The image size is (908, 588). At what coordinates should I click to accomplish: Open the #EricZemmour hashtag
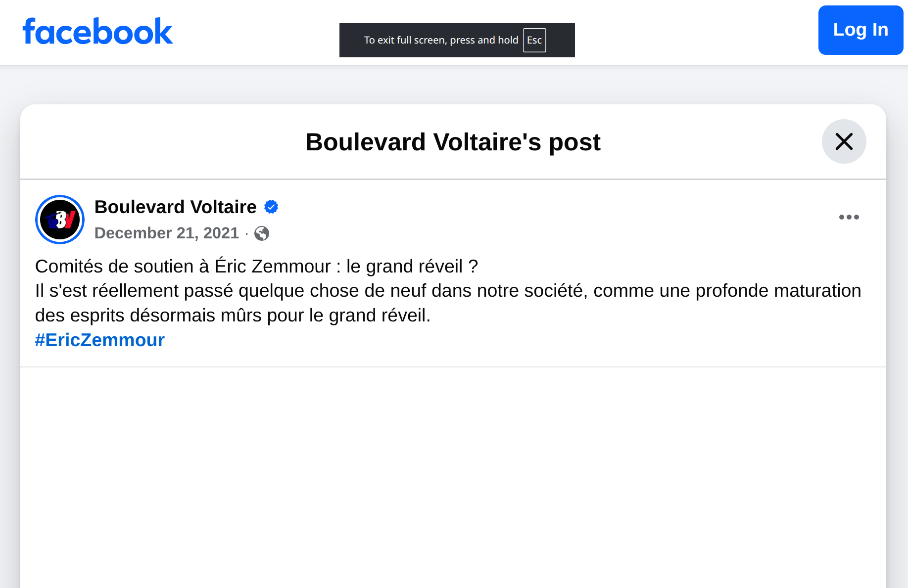(99, 340)
